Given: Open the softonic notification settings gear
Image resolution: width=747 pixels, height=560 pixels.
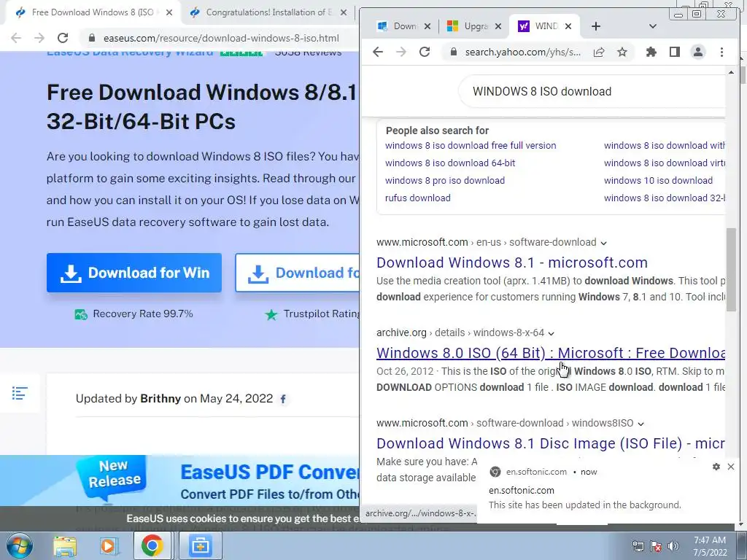Looking at the screenshot, I should tap(716, 467).
